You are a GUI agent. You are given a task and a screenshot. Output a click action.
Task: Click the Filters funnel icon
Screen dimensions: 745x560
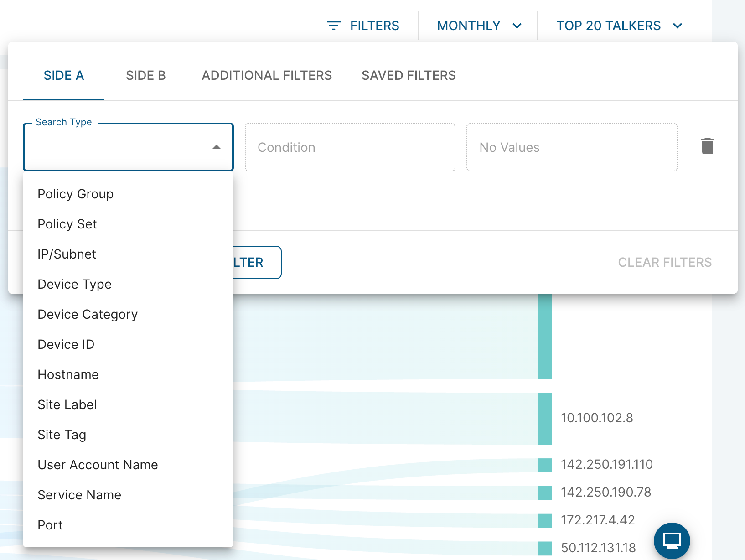334,26
